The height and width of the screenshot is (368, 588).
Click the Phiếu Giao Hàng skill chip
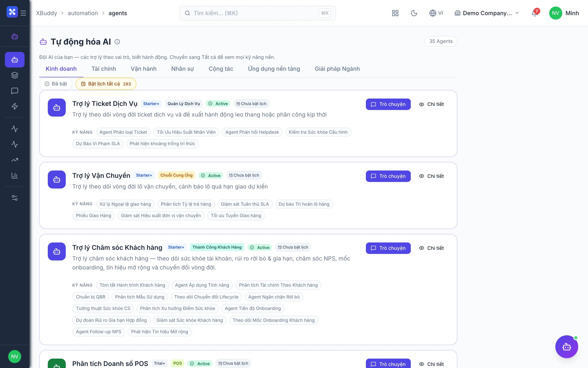(x=94, y=216)
